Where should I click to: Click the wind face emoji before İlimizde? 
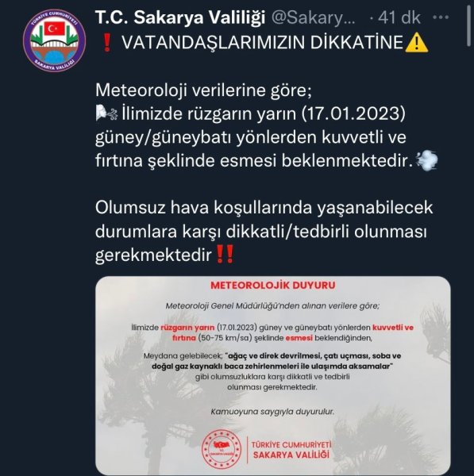[106, 113]
